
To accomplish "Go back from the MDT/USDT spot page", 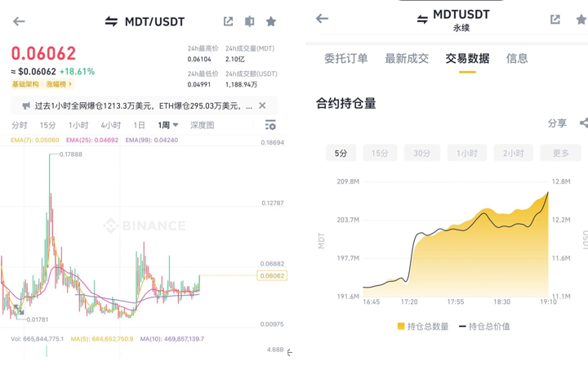I will (19, 21).
